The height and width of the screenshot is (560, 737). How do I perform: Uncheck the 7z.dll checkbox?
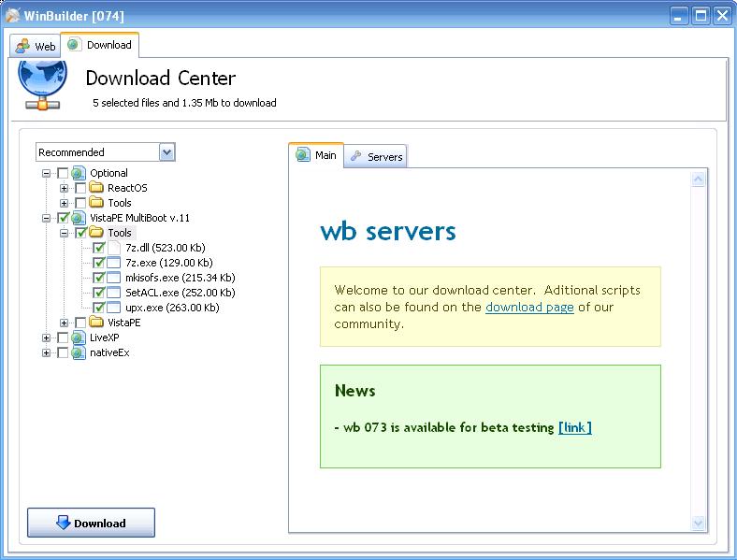[98, 248]
